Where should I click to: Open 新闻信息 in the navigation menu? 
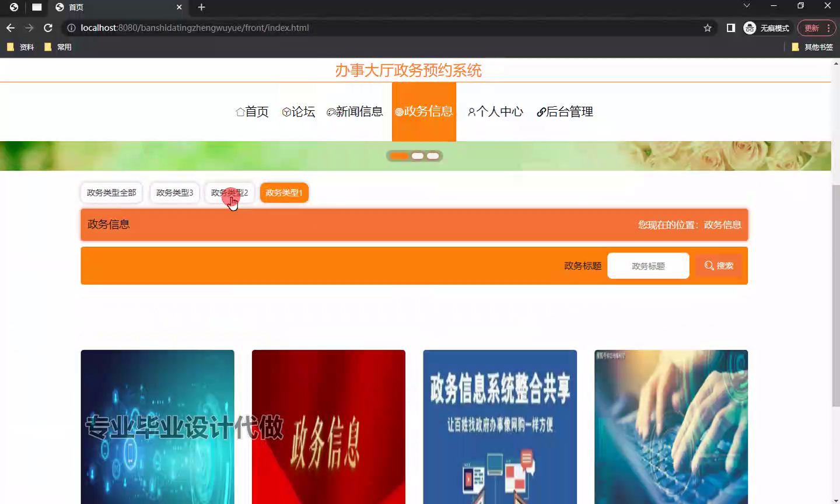[x=355, y=111]
